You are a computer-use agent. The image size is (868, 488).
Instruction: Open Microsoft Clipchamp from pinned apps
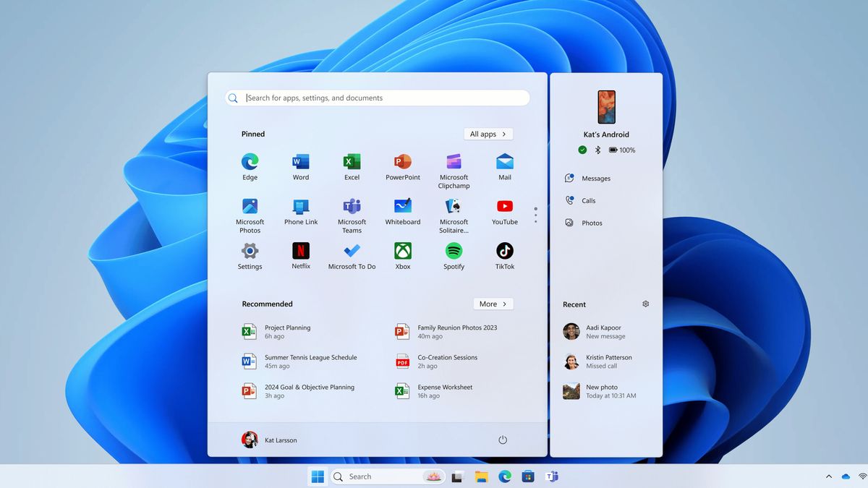454,165
